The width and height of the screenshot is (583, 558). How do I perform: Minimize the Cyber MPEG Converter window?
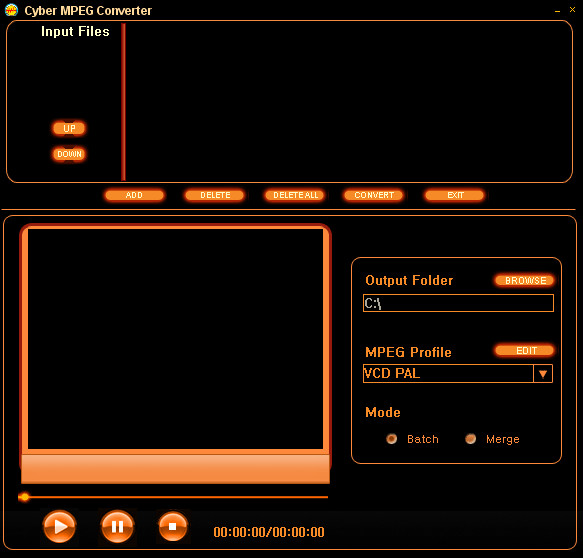click(x=557, y=11)
